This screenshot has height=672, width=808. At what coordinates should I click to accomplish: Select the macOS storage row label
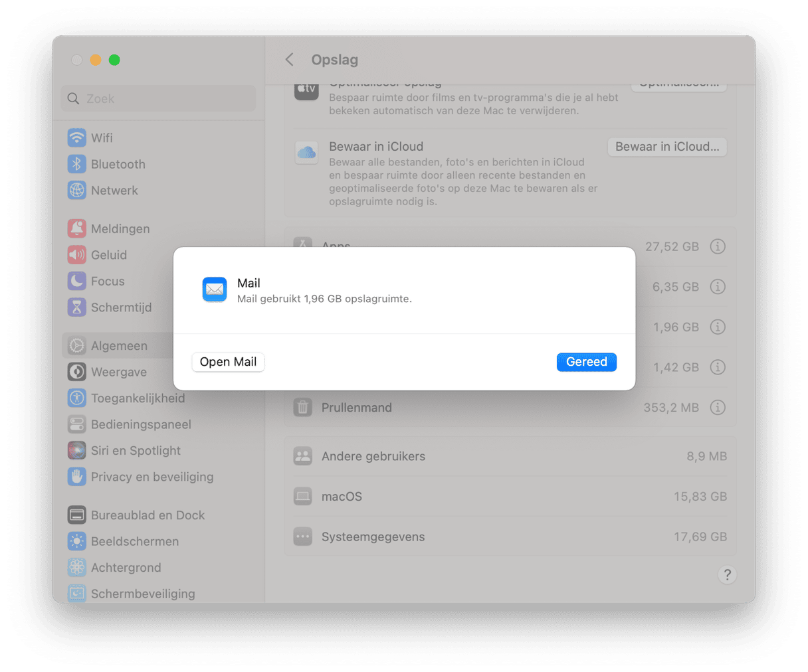(342, 497)
